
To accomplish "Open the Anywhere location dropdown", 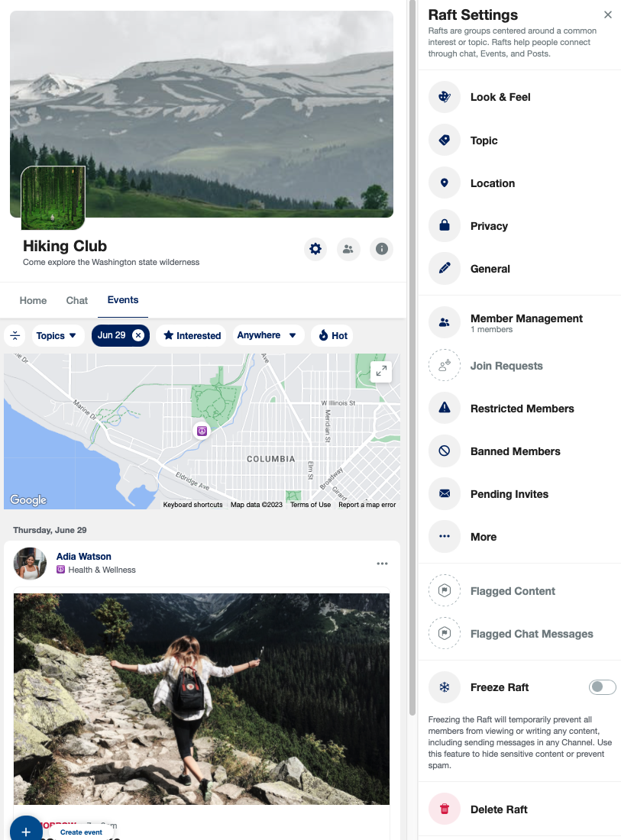I will pyautogui.click(x=268, y=335).
